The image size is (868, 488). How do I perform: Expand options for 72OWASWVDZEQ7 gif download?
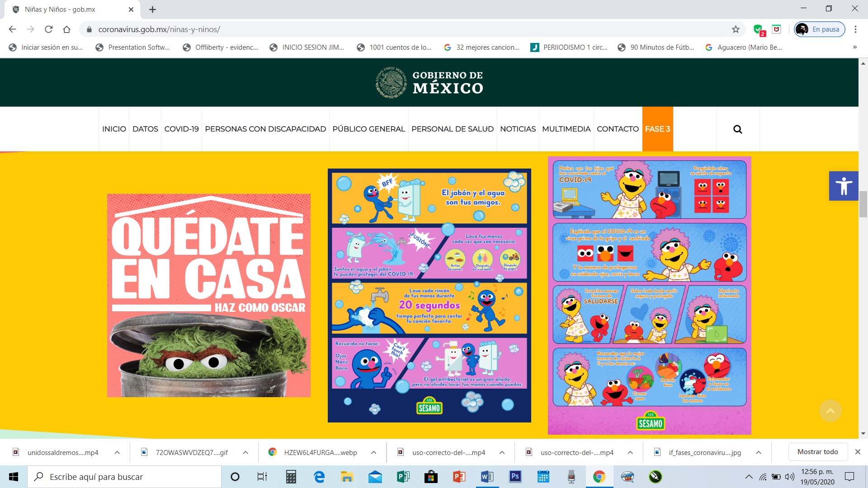pos(245,452)
